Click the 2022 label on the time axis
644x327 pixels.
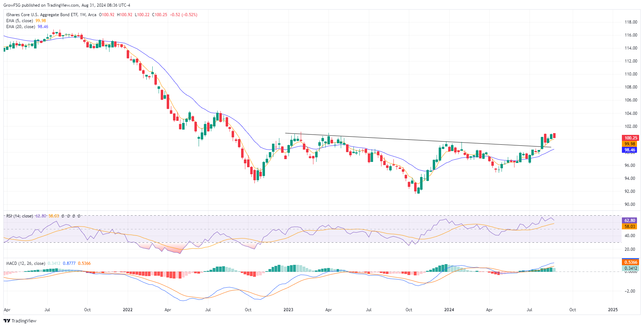click(128, 310)
